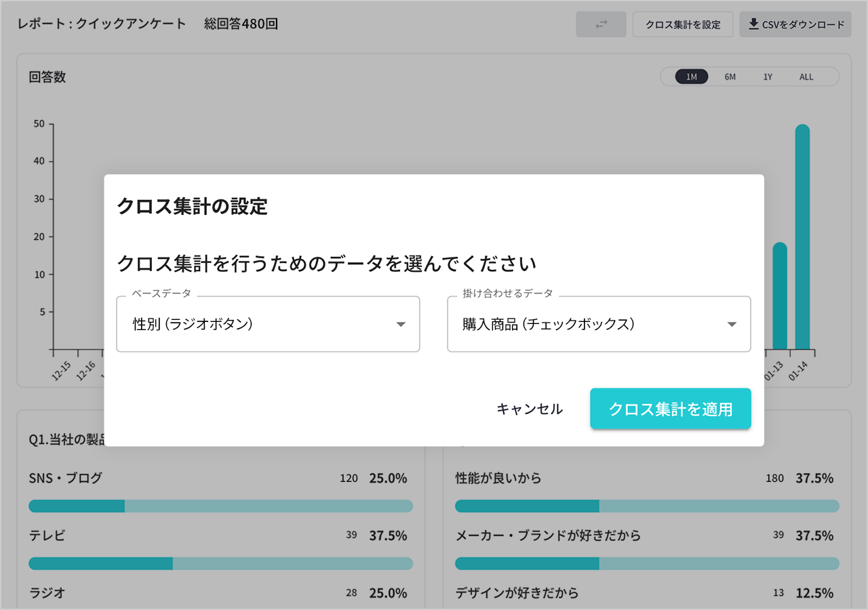Expand the 購入商品（チェックボックス）selection arrow
Viewport: 868px width, 610px height.
[x=732, y=324]
